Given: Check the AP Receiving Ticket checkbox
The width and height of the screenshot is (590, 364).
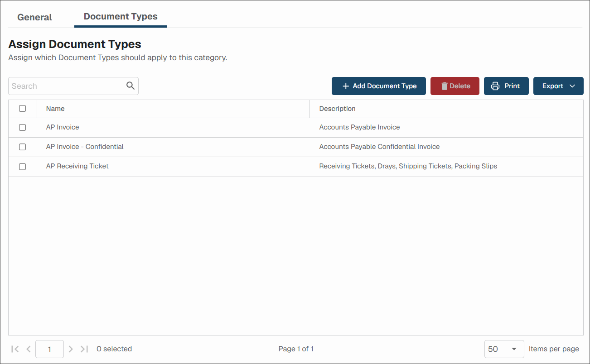Looking at the screenshot, I should tap(22, 167).
